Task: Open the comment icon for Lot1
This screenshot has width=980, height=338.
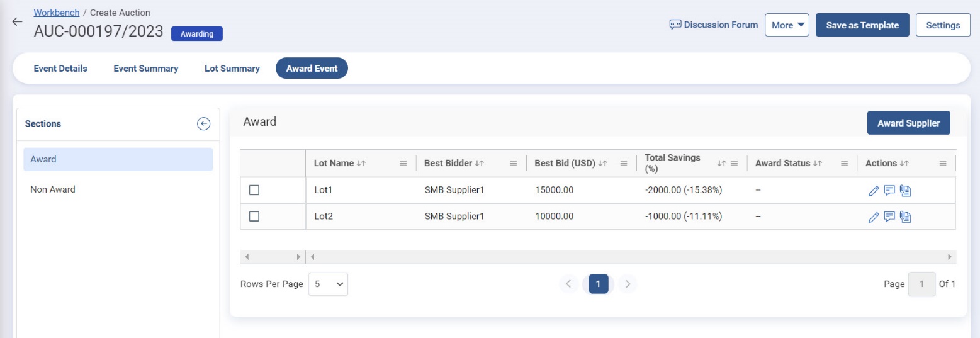Action: click(x=889, y=191)
